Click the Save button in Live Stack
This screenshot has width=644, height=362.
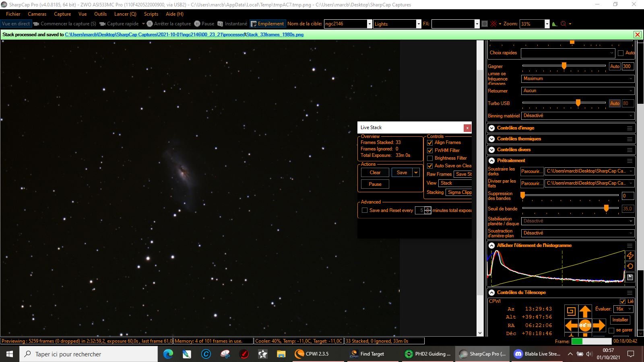coord(402,173)
